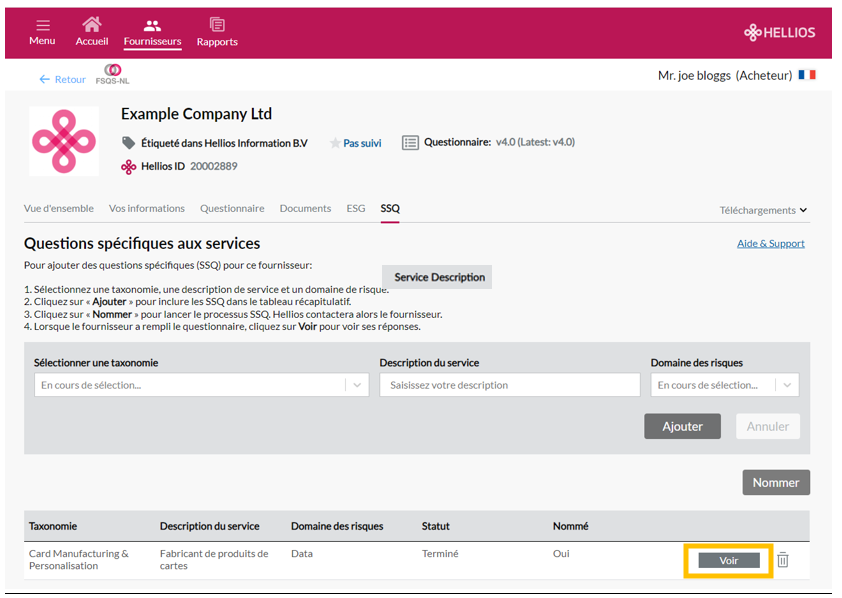Screen dimensions: 842x598
Task: Click the Terminé status cell
Action: (x=440, y=553)
